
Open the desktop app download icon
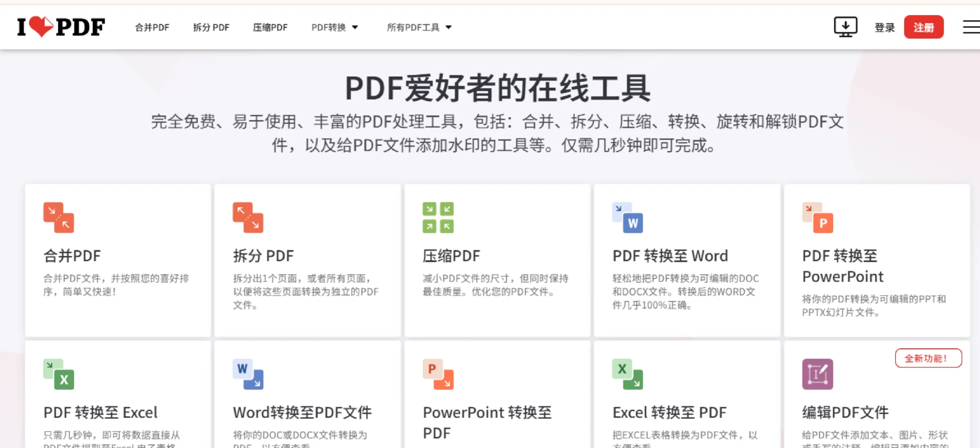[845, 27]
